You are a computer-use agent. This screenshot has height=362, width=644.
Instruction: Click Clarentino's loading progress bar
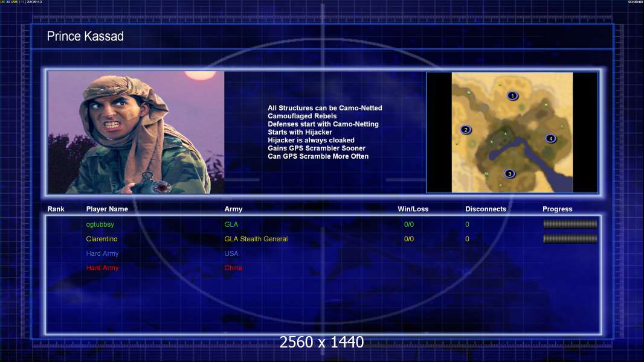570,238
